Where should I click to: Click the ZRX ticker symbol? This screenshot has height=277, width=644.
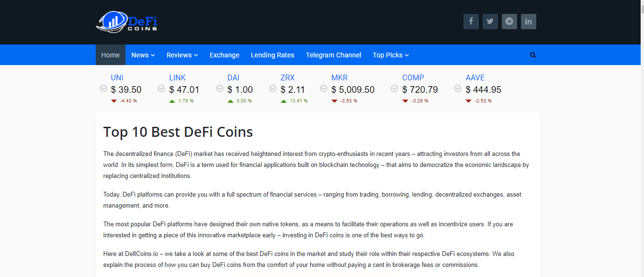point(287,78)
